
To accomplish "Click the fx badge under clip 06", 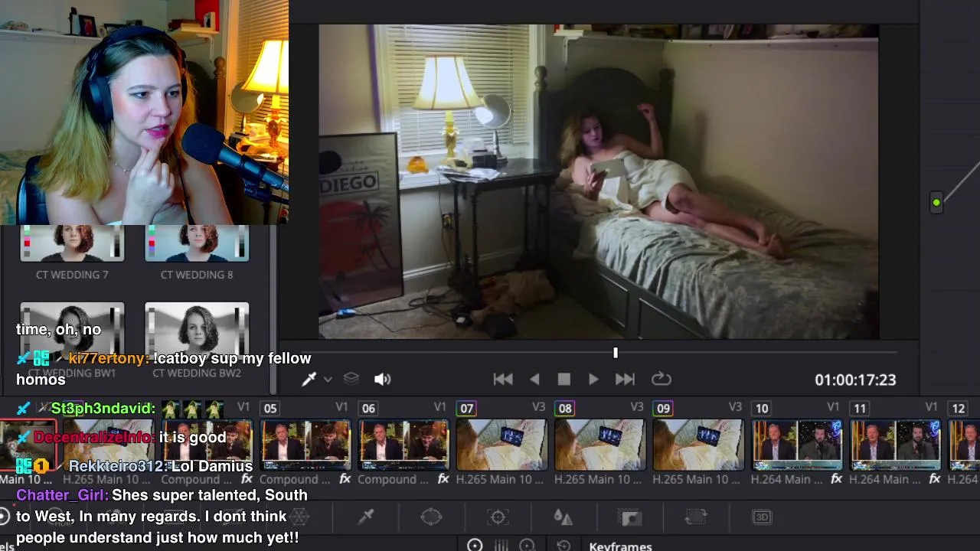I will [443, 479].
